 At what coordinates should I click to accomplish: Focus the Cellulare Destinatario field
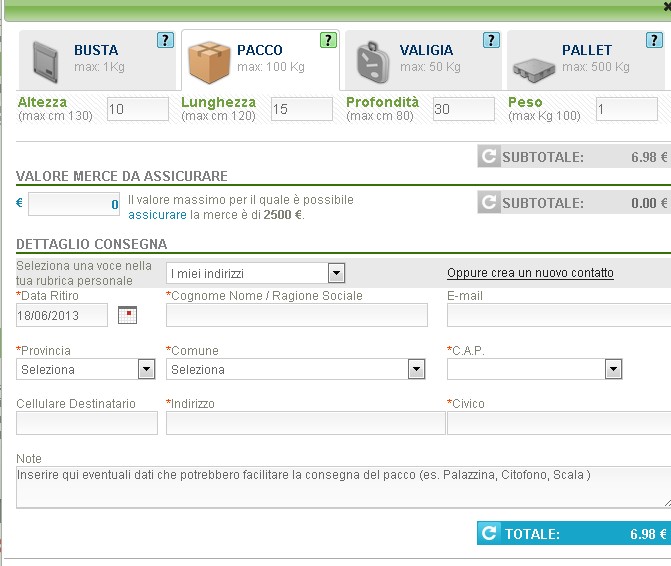pos(87,423)
